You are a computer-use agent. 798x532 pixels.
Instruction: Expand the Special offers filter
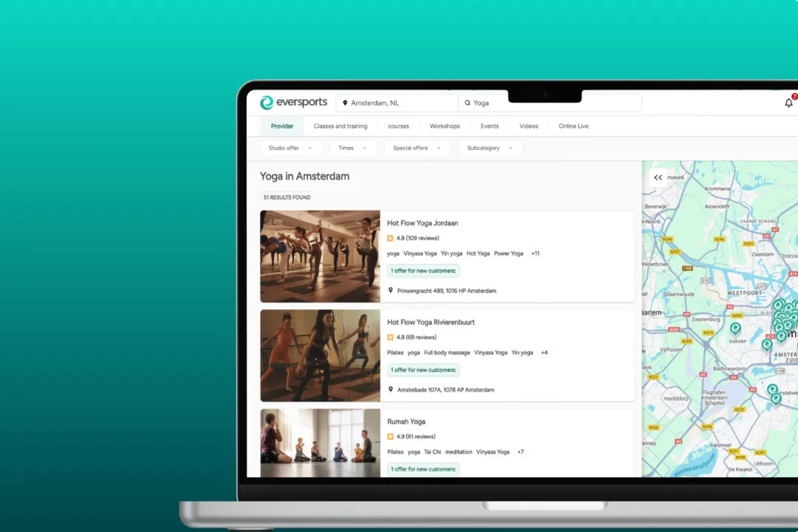[417, 148]
